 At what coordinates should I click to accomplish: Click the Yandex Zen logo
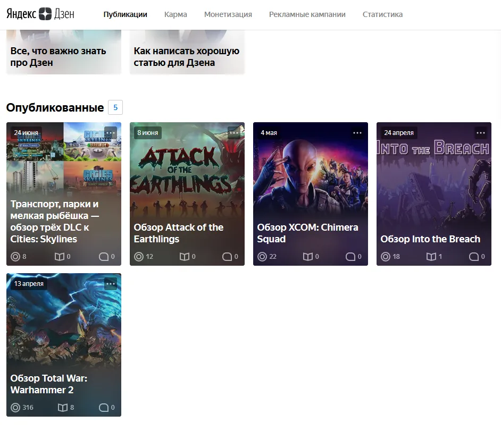coord(40,14)
